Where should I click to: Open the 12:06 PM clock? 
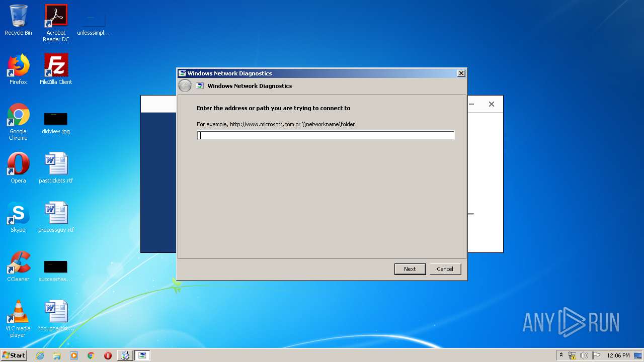tap(618, 355)
